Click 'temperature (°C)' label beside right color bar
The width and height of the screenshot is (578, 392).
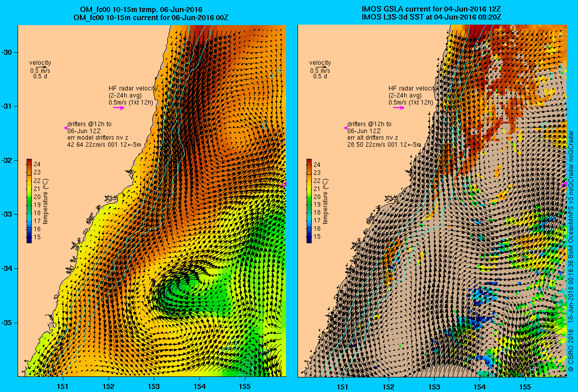coord(326,202)
